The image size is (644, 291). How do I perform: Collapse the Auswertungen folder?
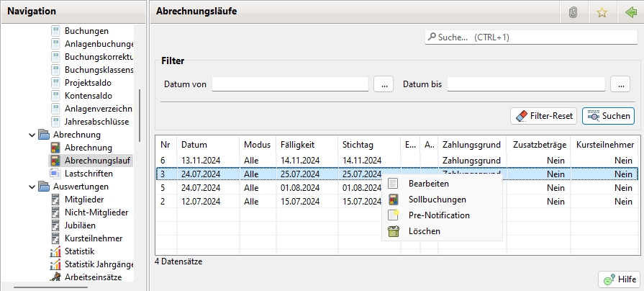point(32,187)
